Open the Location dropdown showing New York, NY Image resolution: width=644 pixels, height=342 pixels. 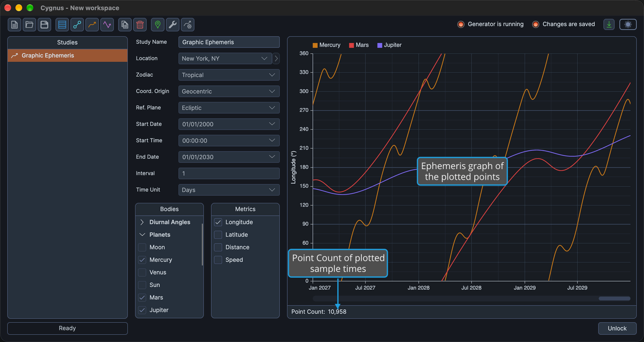pyautogui.click(x=225, y=58)
